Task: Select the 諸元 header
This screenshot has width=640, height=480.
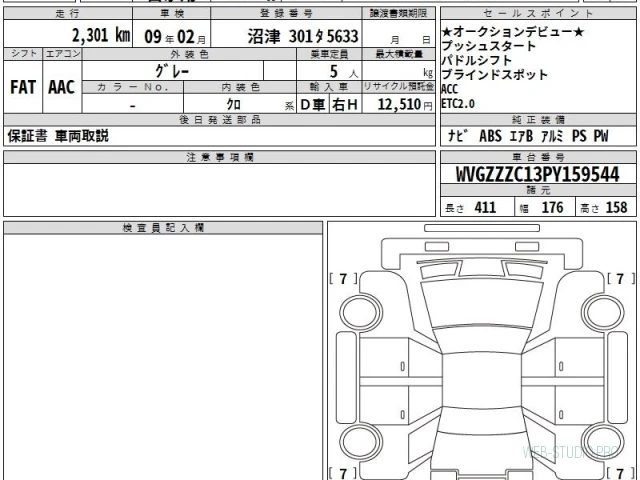Action: point(538,190)
